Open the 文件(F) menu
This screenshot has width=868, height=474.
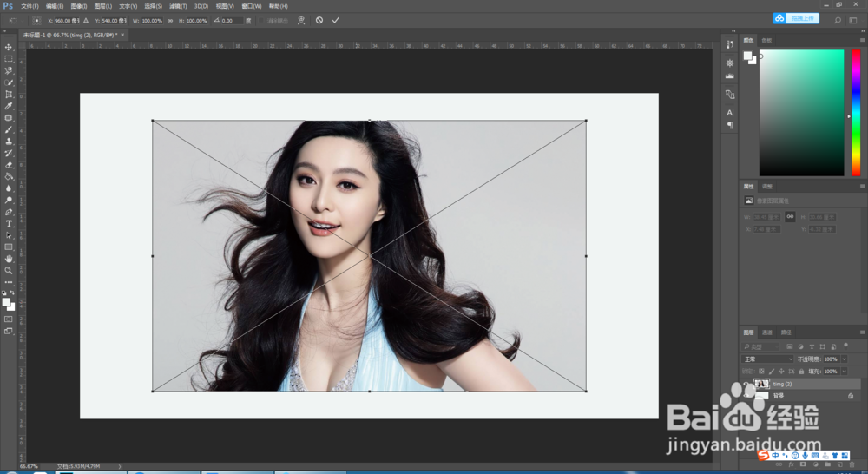[30, 6]
